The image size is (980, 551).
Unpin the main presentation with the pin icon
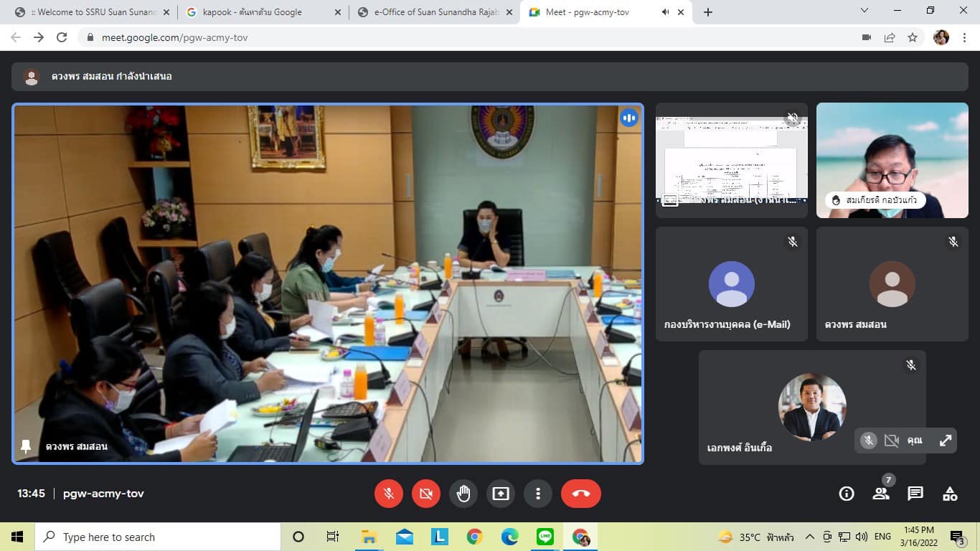click(26, 446)
